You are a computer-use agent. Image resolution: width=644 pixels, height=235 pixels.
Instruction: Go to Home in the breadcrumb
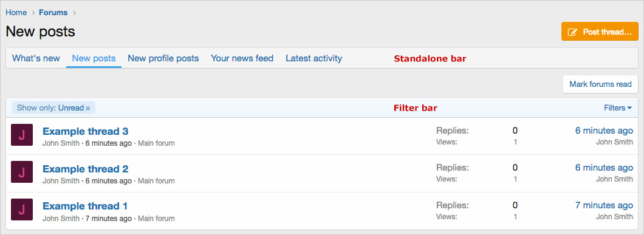tap(16, 12)
